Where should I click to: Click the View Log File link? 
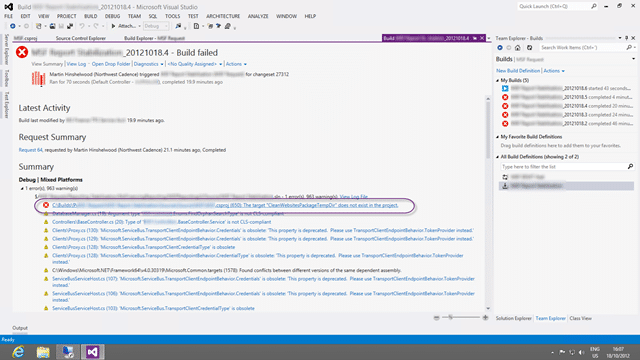[x=353, y=197]
